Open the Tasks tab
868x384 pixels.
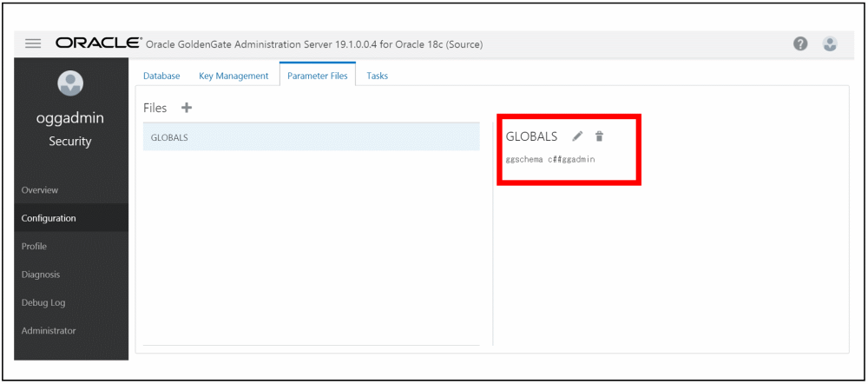(377, 76)
